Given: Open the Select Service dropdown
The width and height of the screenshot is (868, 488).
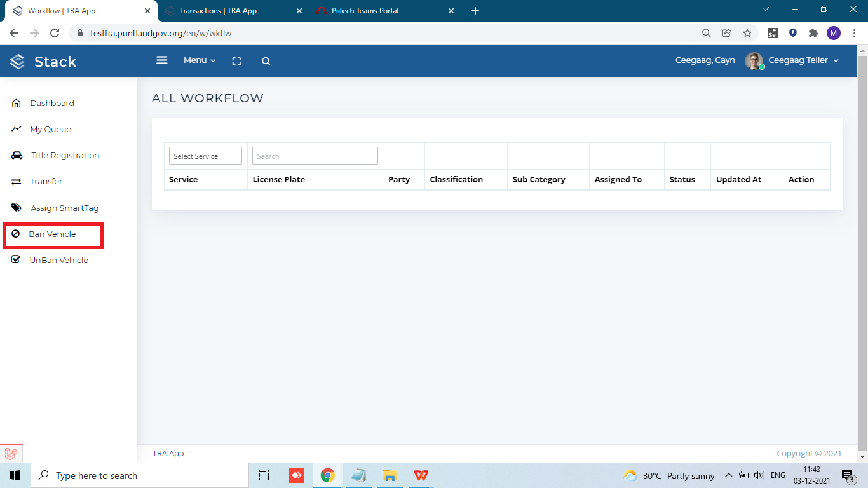Looking at the screenshot, I should click(205, 156).
